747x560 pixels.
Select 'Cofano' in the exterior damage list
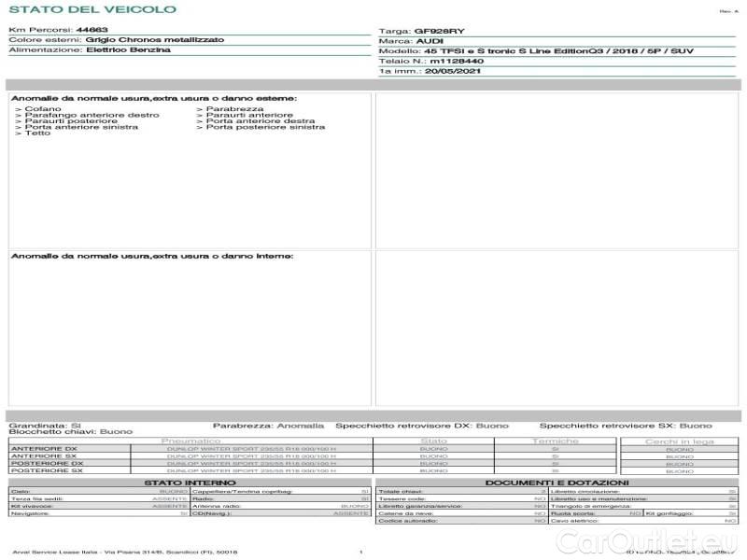[43, 109]
